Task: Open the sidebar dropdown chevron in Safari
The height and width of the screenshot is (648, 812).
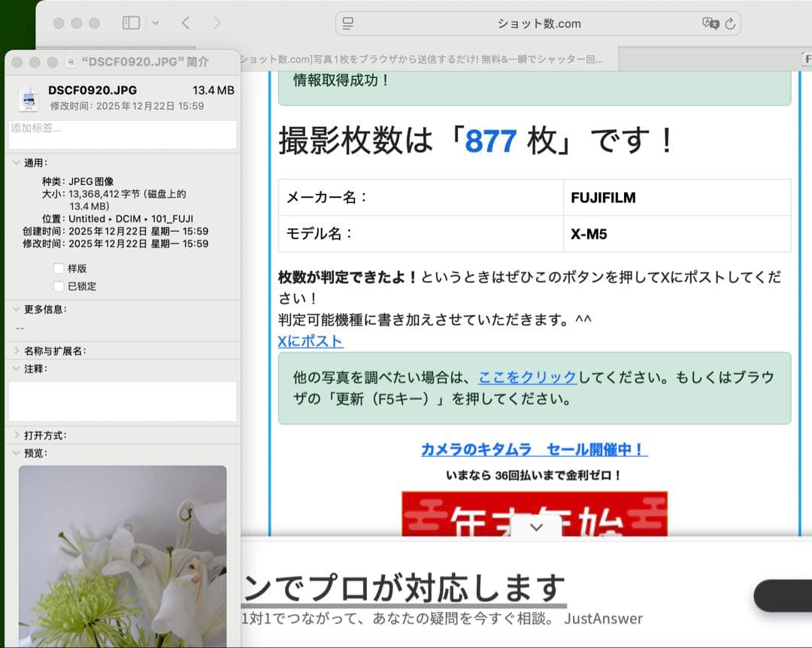Action: point(156,23)
